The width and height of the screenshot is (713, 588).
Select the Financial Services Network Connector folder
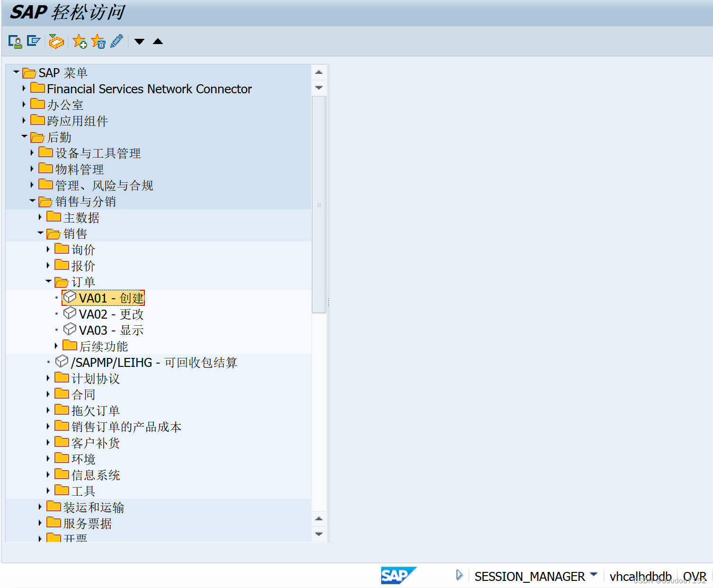(150, 89)
